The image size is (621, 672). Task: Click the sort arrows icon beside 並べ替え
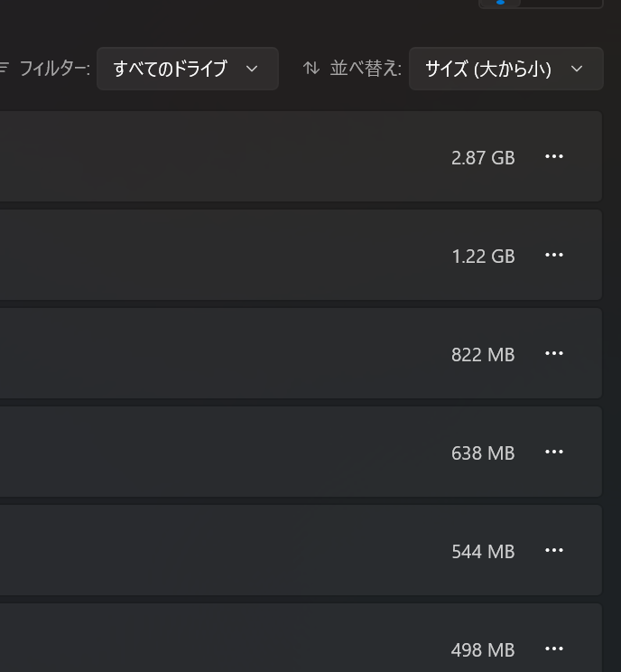click(x=311, y=68)
